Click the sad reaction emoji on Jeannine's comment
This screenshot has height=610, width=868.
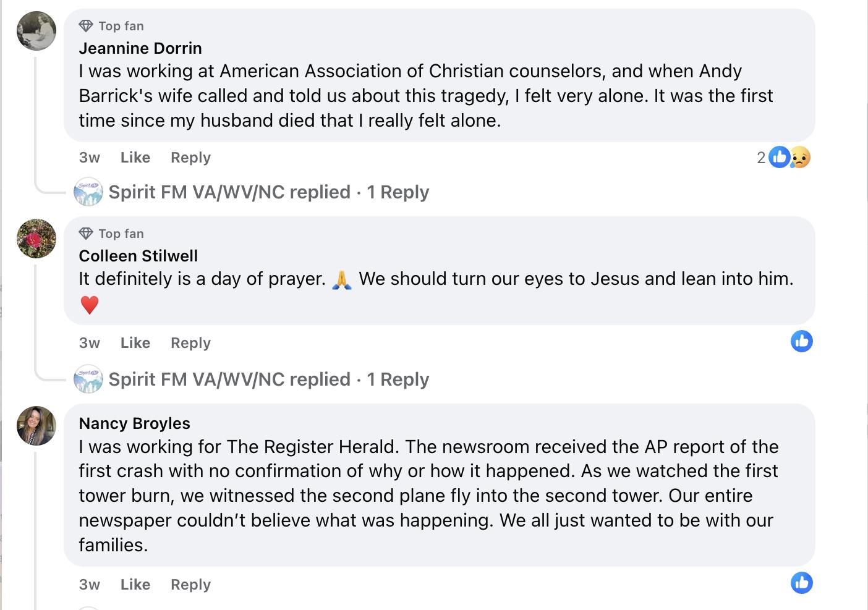point(801,158)
